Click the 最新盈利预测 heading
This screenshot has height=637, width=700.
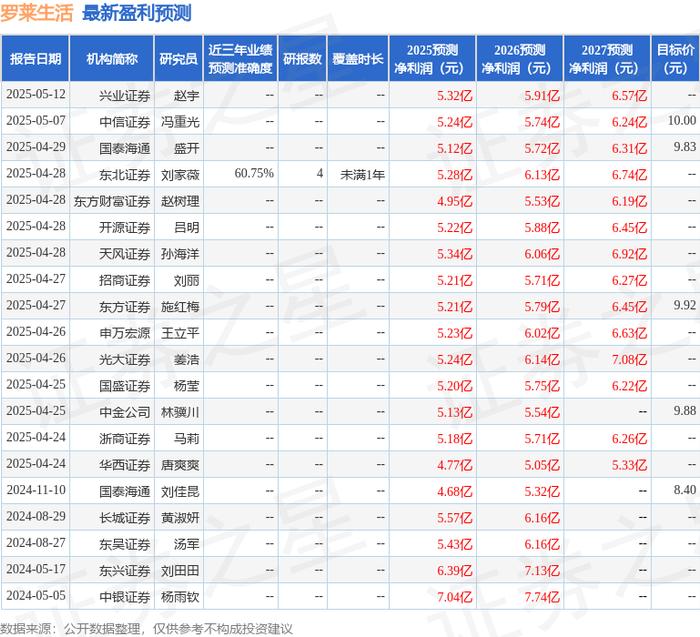(x=137, y=12)
